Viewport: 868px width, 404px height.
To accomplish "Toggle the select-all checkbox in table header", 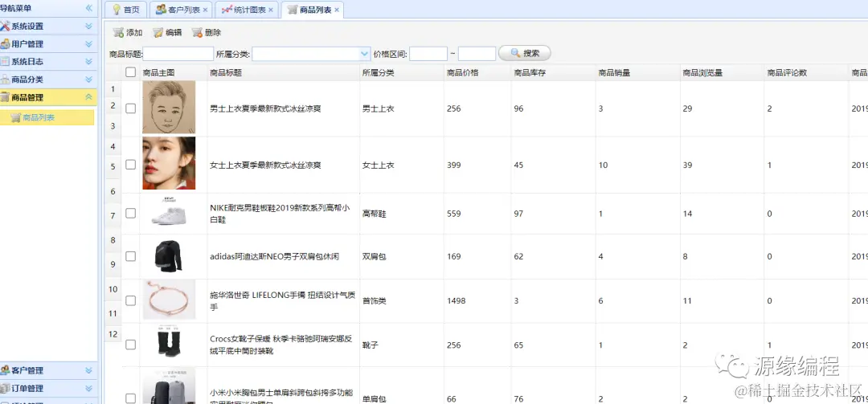I will (x=131, y=72).
